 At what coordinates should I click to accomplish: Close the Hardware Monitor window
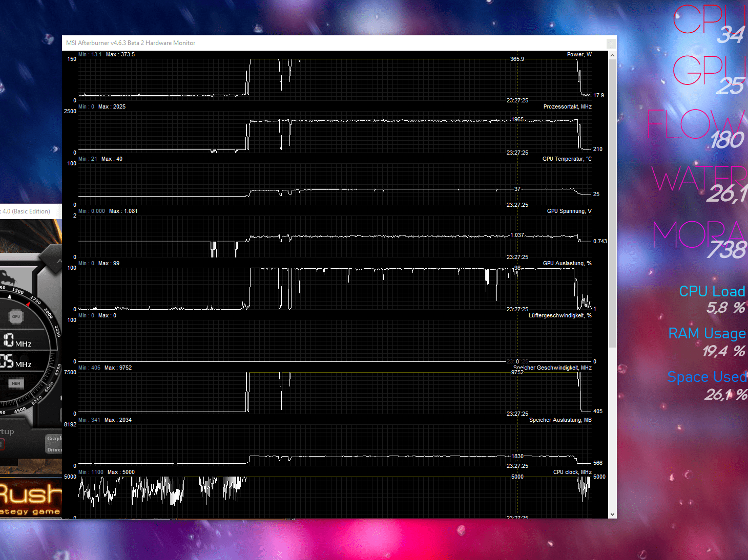(611, 44)
